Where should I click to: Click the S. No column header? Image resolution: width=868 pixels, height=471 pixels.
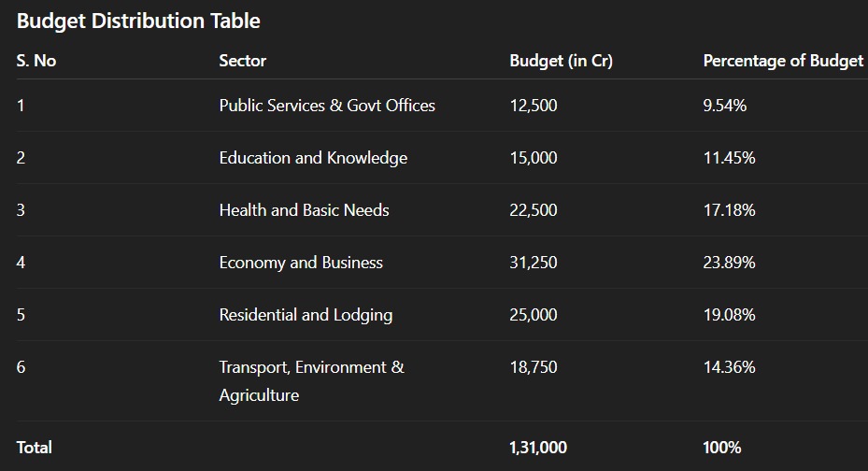tap(36, 61)
